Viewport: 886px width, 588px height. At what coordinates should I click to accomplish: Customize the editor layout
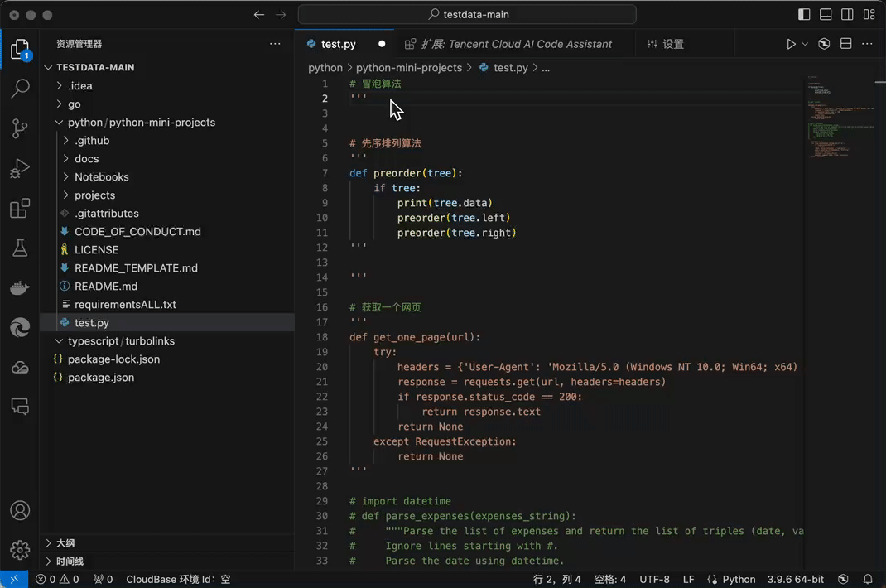point(869,15)
